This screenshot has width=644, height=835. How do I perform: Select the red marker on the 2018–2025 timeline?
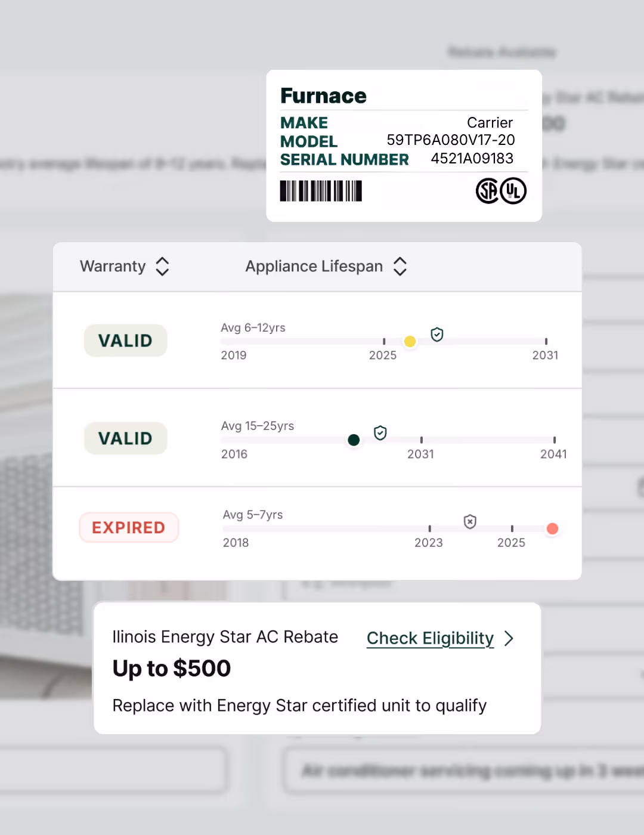tap(552, 528)
